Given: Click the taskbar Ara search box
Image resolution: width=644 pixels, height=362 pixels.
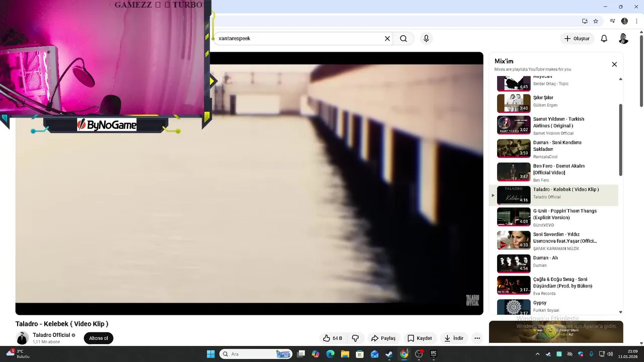Looking at the screenshot, I should tap(256, 354).
